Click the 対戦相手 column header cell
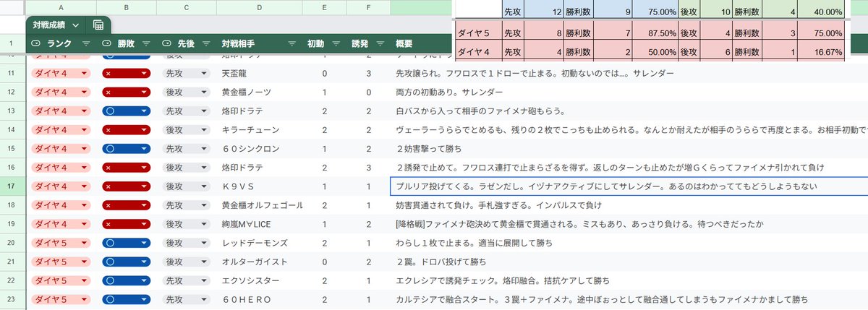The width and height of the screenshot is (868, 310). (x=259, y=44)
